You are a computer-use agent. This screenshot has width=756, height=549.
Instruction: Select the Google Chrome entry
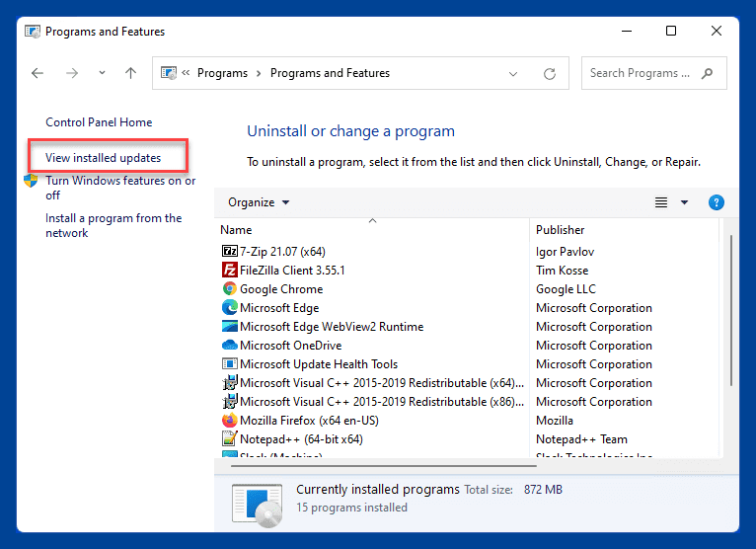pos(281,289)
